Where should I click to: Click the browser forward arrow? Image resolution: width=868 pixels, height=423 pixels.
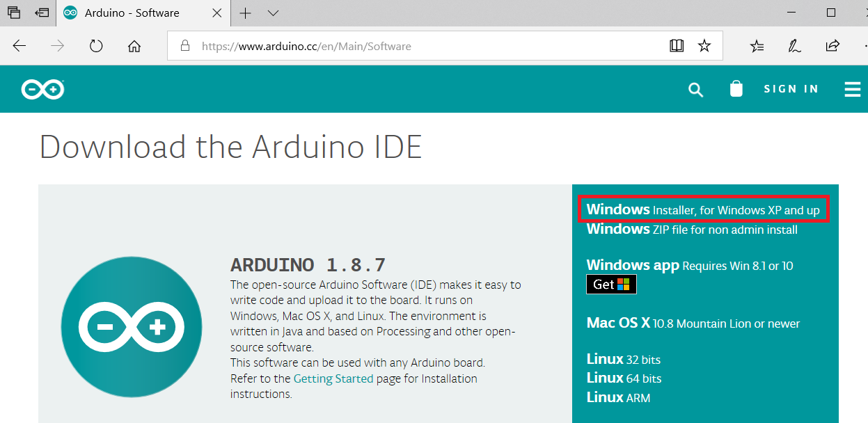click(x=58, y=46)
